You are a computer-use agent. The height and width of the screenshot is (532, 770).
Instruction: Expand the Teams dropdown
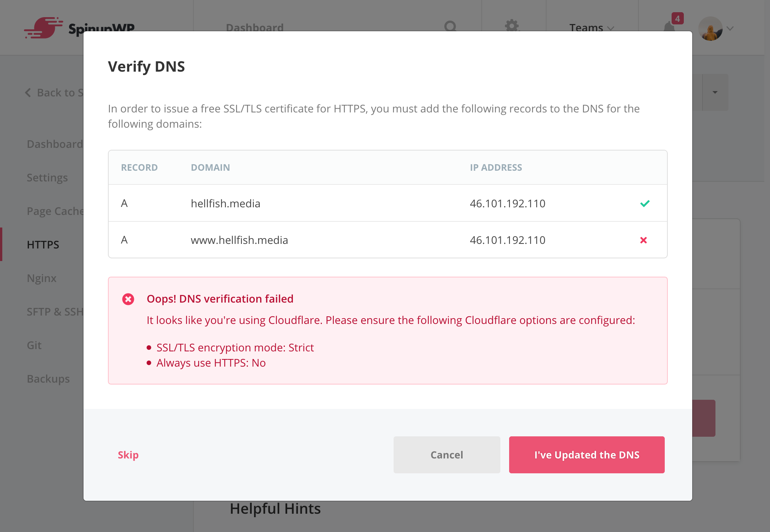(x=592, y=28)
